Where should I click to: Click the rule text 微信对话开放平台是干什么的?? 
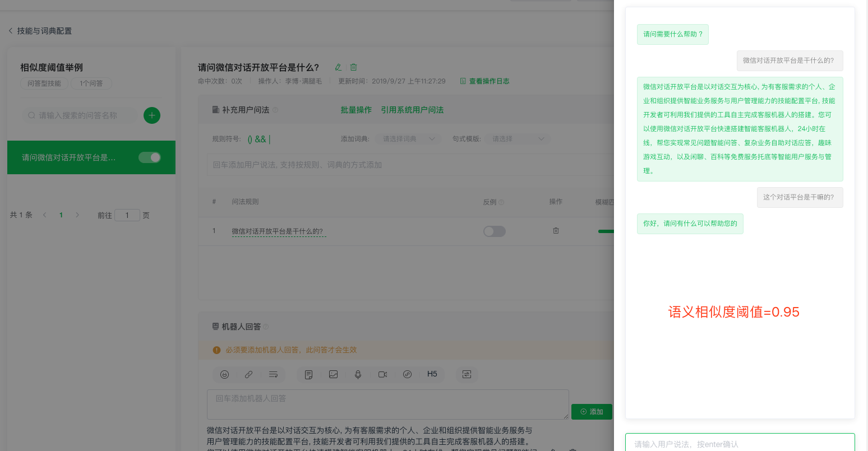pyautogui.click(x=278, y=231)
